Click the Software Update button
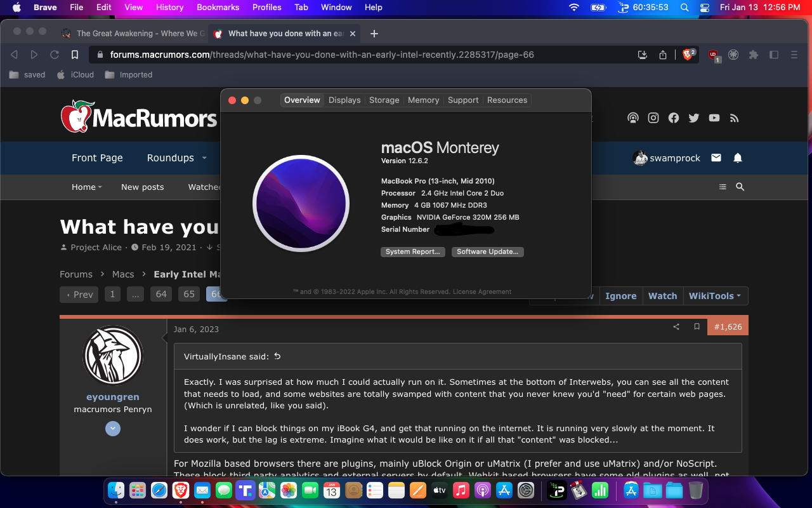812x508 pixels. pyautogui.click(x=487, y=251)
